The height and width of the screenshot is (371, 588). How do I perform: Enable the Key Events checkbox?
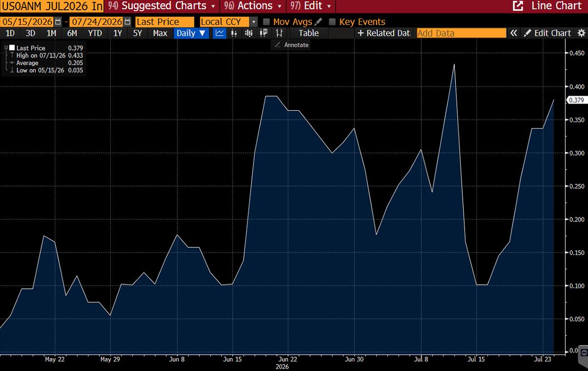332,22
